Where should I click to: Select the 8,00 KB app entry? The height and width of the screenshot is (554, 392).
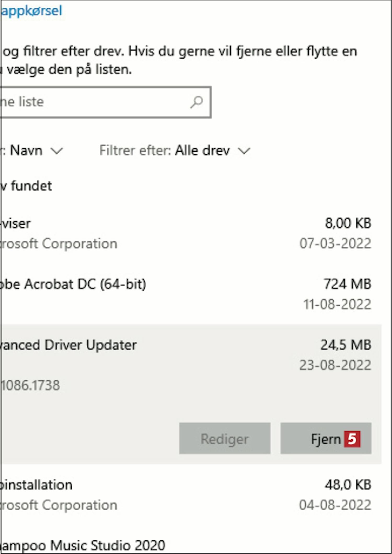16,224
